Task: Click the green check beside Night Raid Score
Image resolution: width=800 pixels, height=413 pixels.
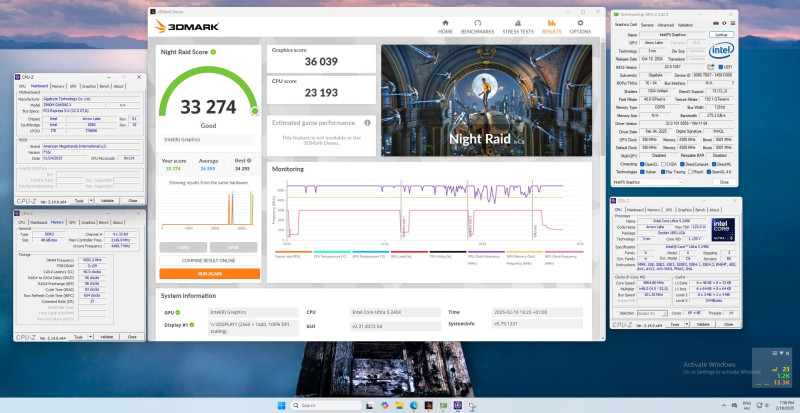Action: [x=213, y=52]
